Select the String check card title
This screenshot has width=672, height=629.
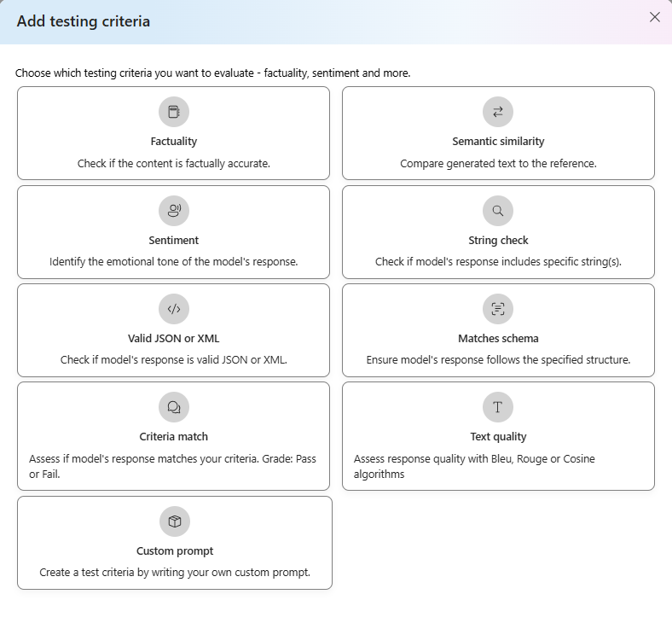[498, 240]
